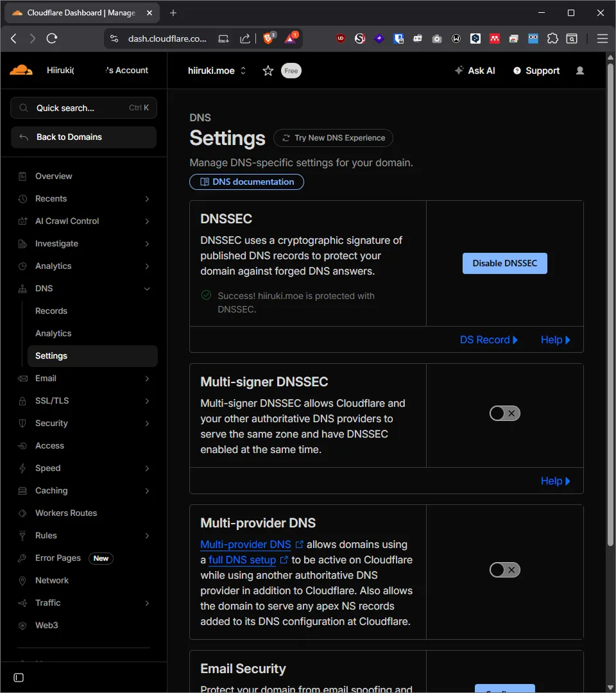Open the browser extensions puzzle icon
The height and width of the screenshot is (693, 616).
[x=552, y=38]
